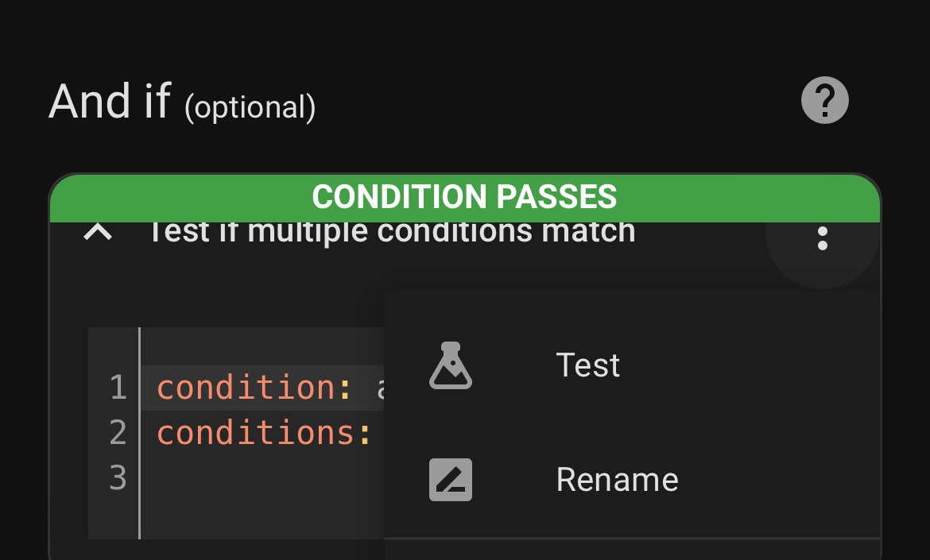
Task: Place cursor on the 'conditions:' keyword, line 2
Action: coord(256,433)
